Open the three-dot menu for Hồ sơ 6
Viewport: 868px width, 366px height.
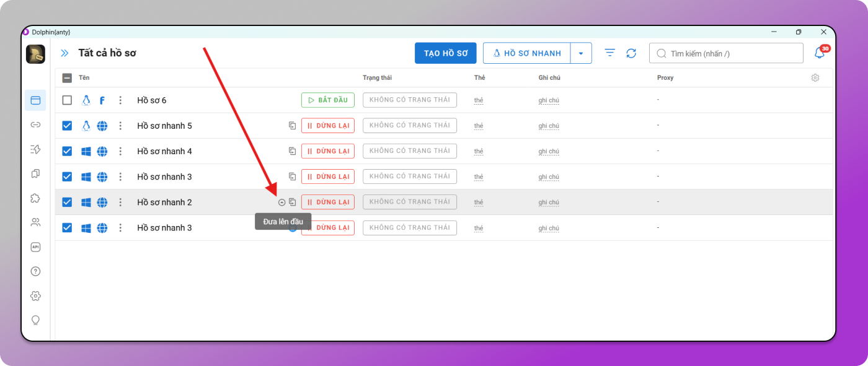[x=120, y=100]
